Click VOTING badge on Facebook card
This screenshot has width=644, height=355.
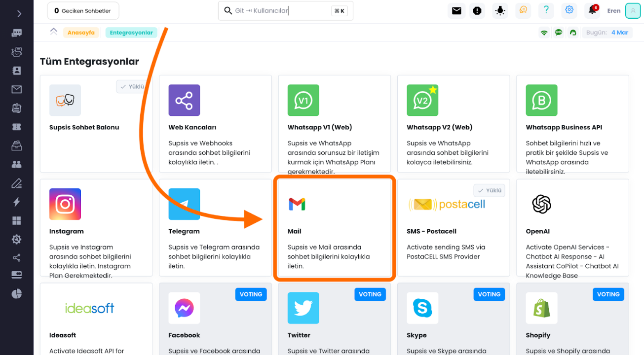click(251, 294)
